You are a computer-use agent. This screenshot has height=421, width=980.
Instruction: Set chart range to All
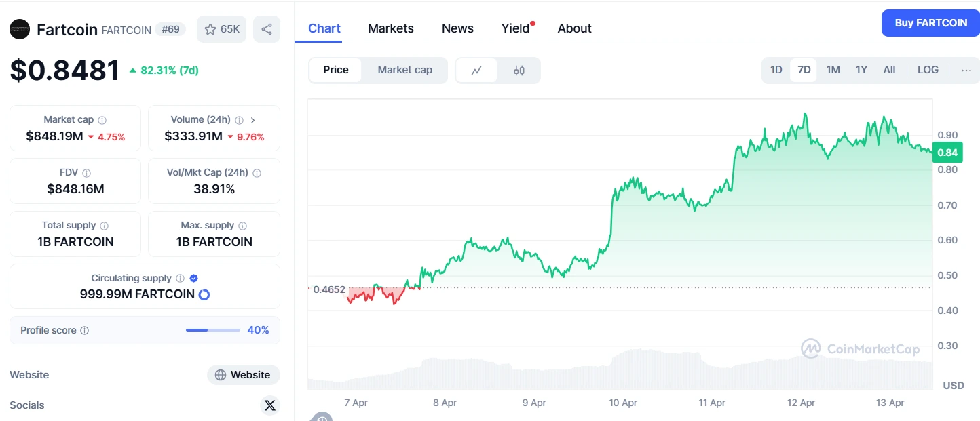[889, 70]
